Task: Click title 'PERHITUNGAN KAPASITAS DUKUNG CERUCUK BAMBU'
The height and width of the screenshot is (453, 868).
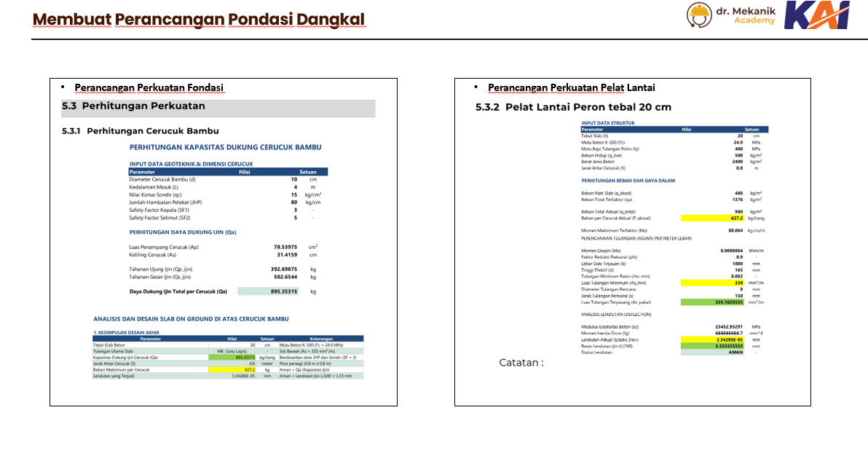Action: [225, 147]
